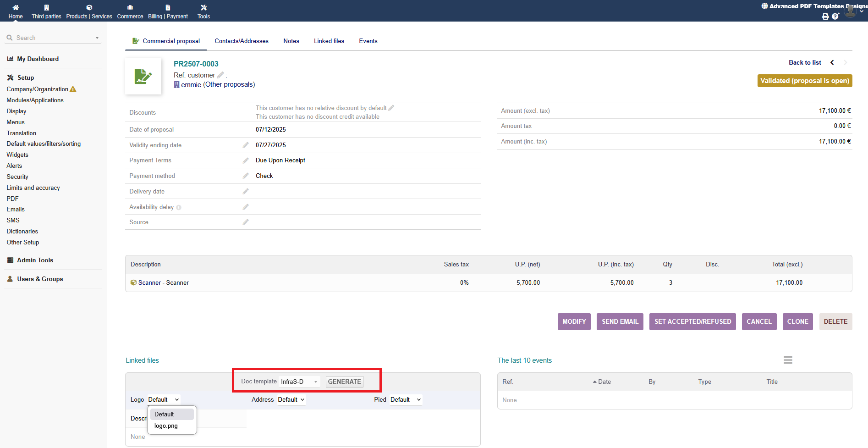Expand the Address Default dropdown
Viewport: 868px width, 448px height.
click(291, 400)
